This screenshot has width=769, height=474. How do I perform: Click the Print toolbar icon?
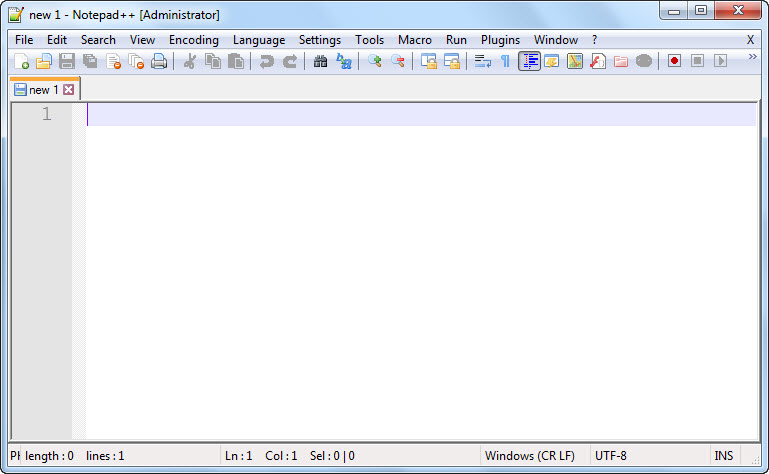[159, 61]
